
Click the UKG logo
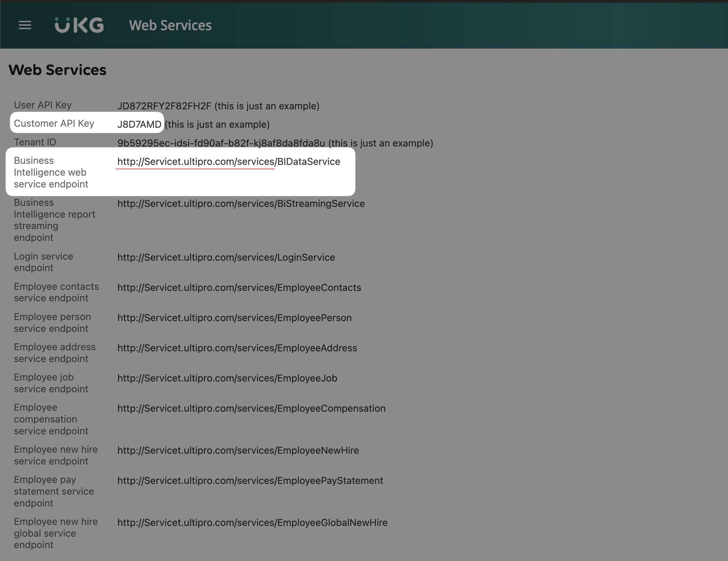point(79,25)
